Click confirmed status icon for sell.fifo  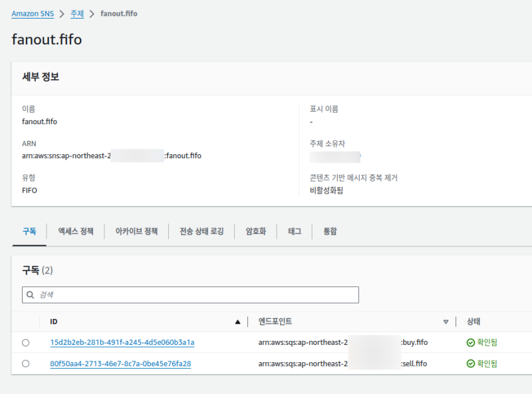pos(471,363)
